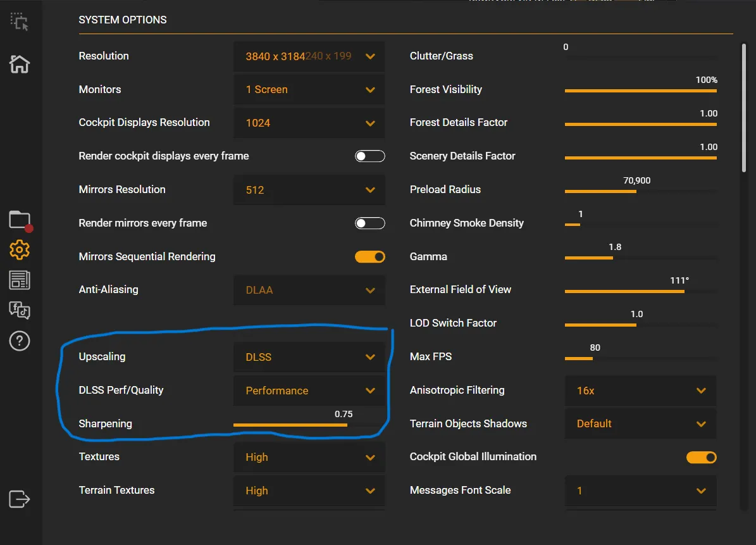Viewport: 756px width, 545px height.
Task: Open the news page icon in sidebar
Action: coord(19,280)
